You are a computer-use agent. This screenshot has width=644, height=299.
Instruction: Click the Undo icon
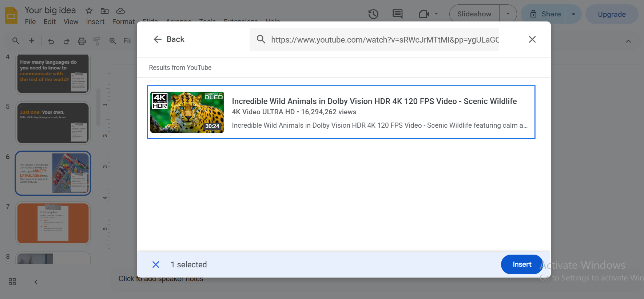pyautogui.click(x=51, y=41)
